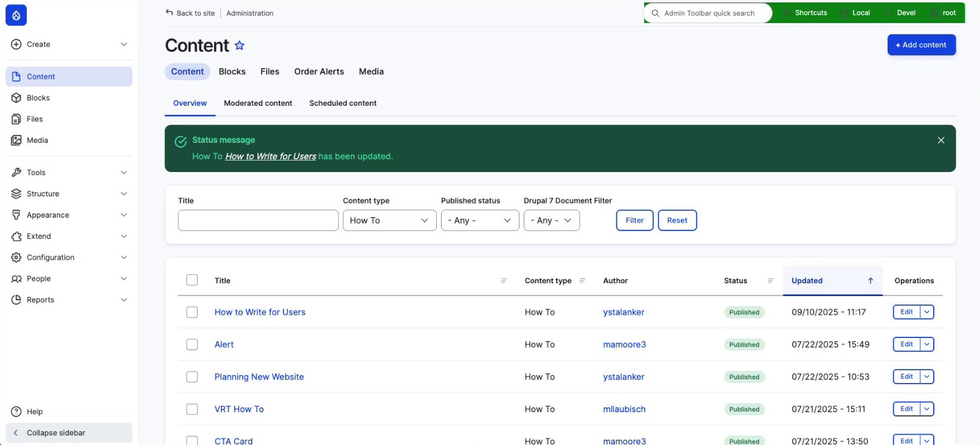The image size is (980, 445).
Task: Click the Files icon in sidebar
Action: click(x=16, y=119)
